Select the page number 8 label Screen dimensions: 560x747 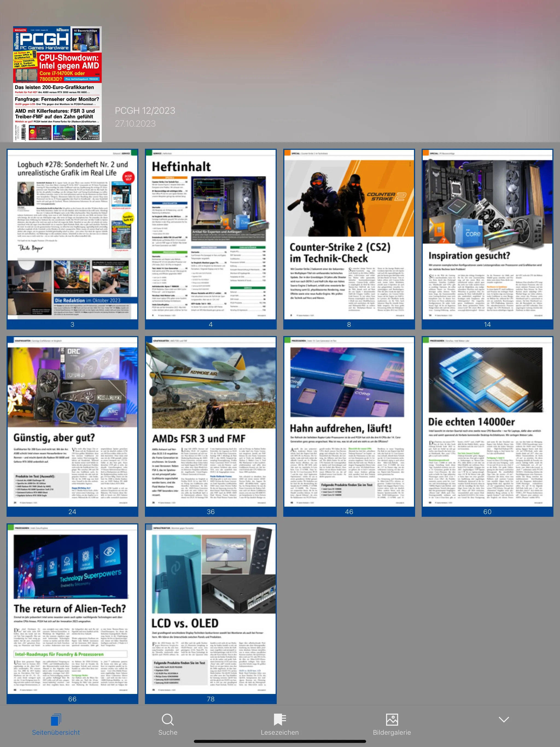click(x=349, y=325)
